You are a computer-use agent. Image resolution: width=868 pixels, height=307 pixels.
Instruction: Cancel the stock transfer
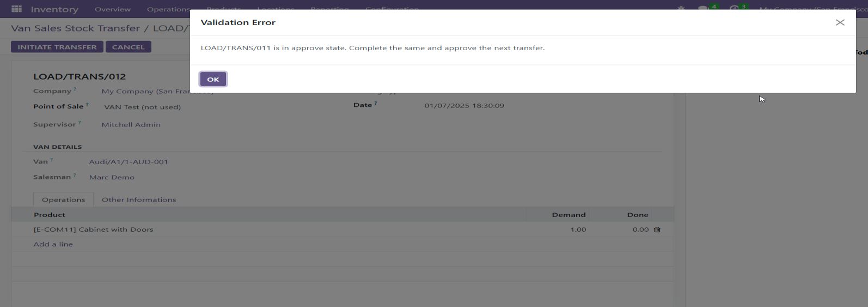click(x=128, y=47)
